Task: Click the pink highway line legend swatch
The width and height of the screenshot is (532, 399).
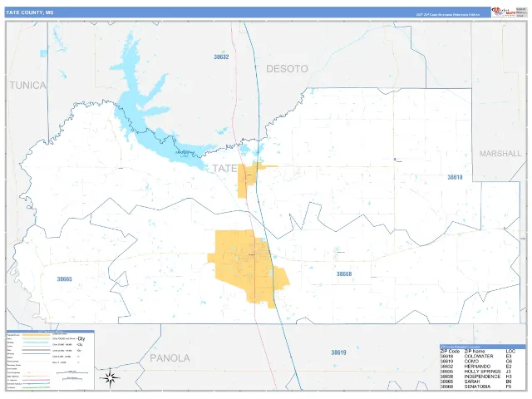Action: click(x=36, y=380)
